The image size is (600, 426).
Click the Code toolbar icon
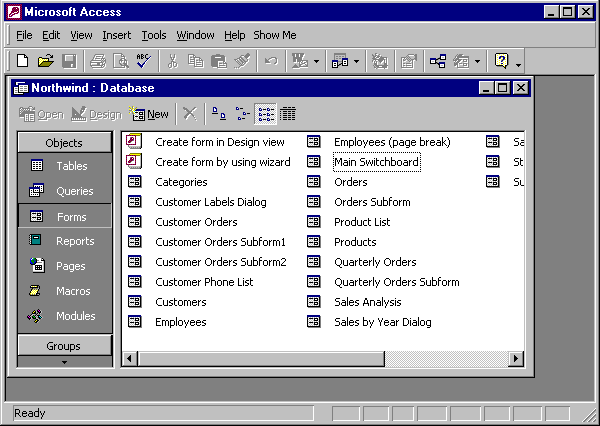380,61
